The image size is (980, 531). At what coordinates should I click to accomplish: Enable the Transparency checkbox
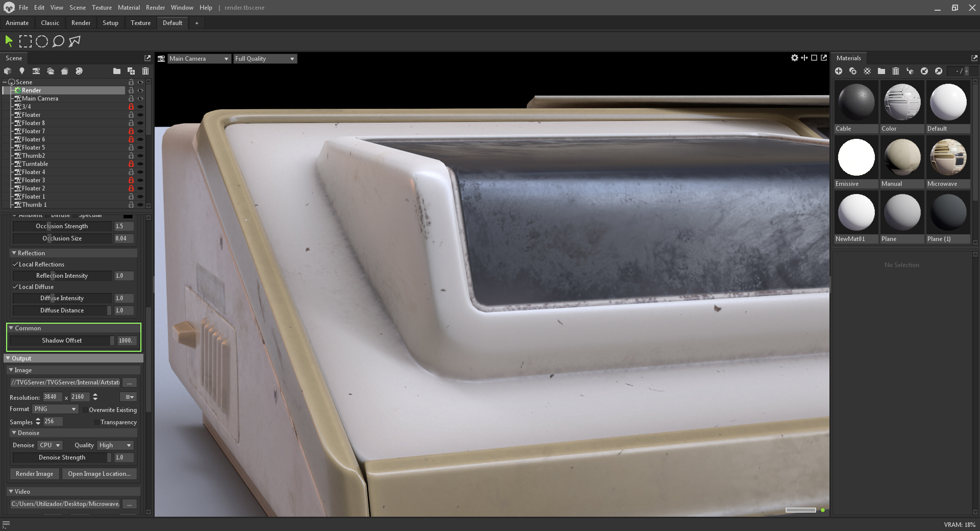click(96, 422)
